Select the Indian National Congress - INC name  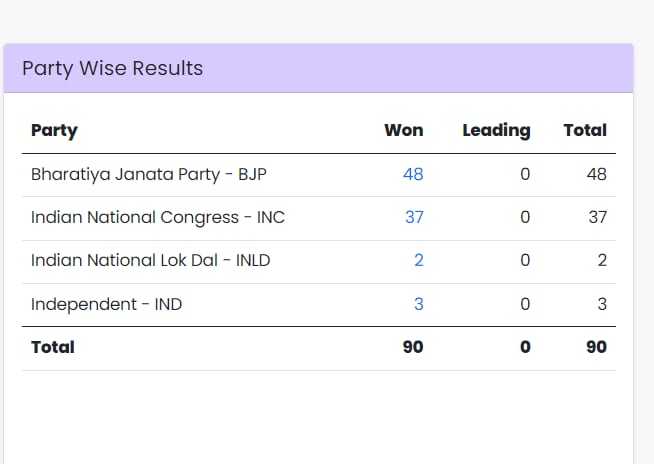tap(158, 217)
